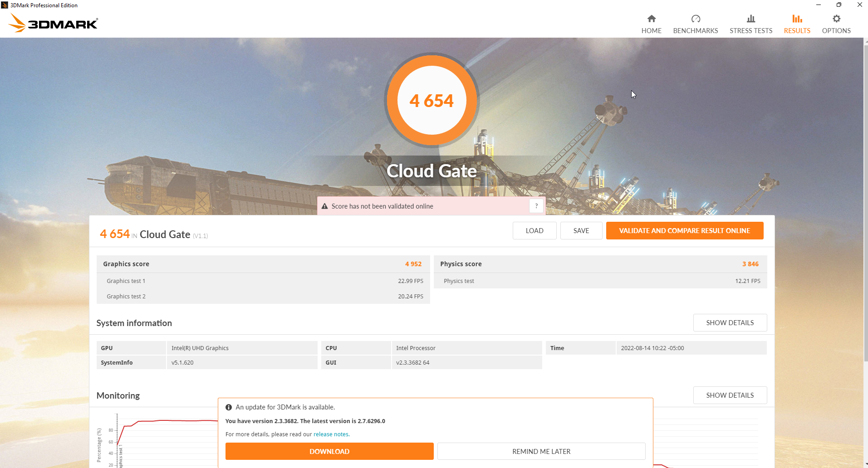Click the benchmarks gauge icon

pyautogui.click(x=696, y=19)
